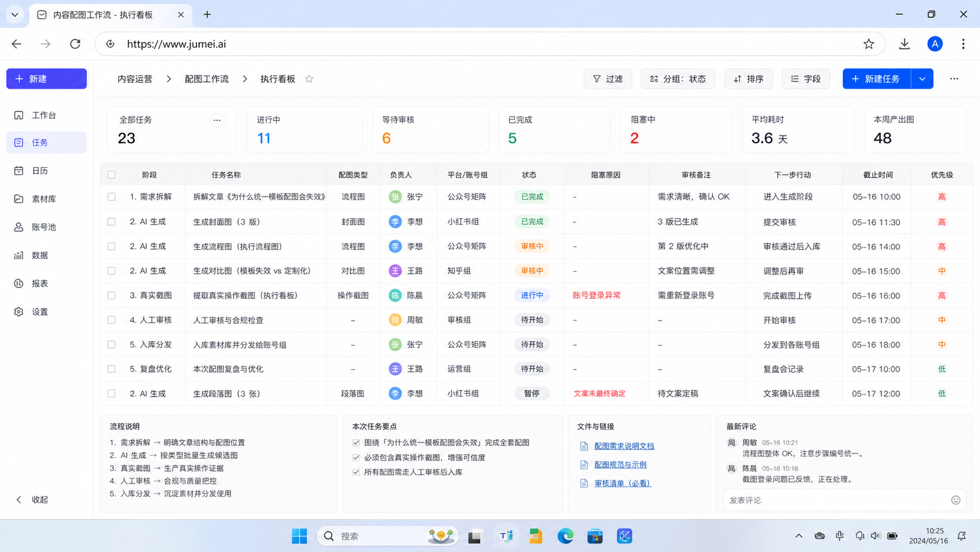Open the 配图规范与示例 link

pos(620,465)
